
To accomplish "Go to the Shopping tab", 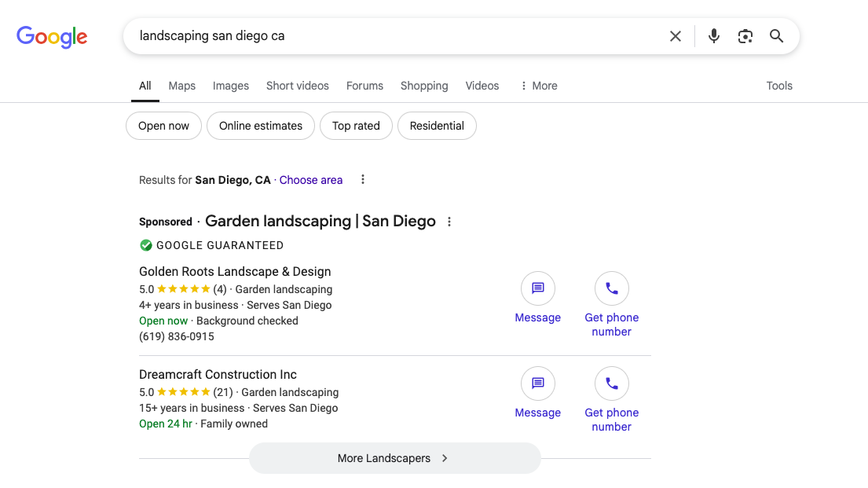I will tap(424, 86).
